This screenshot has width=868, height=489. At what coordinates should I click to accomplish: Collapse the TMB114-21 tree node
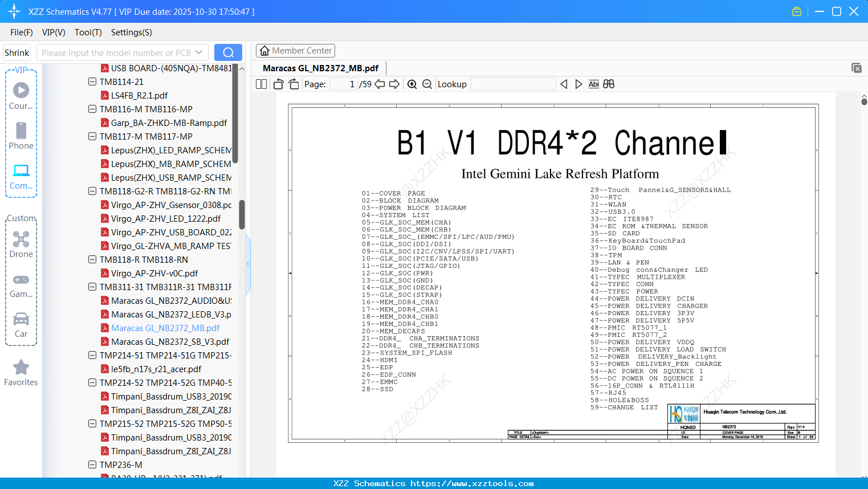click(x=92, y=81)
